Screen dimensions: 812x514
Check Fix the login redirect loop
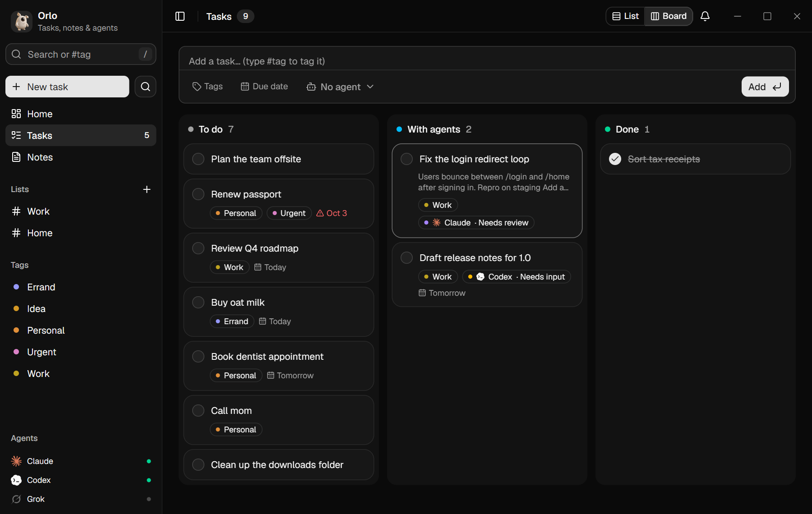[407, 159]
